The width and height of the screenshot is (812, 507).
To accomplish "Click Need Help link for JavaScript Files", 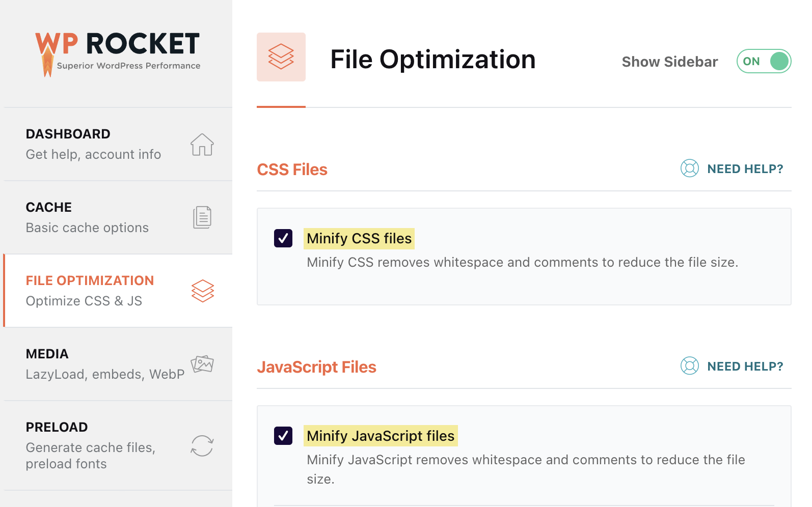I will coord(745,367).
